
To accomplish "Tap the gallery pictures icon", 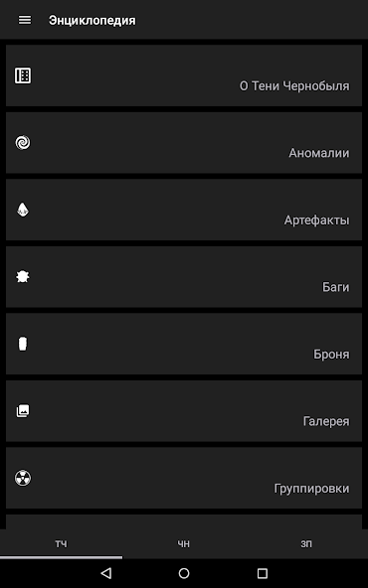I will tap(23, 411).
